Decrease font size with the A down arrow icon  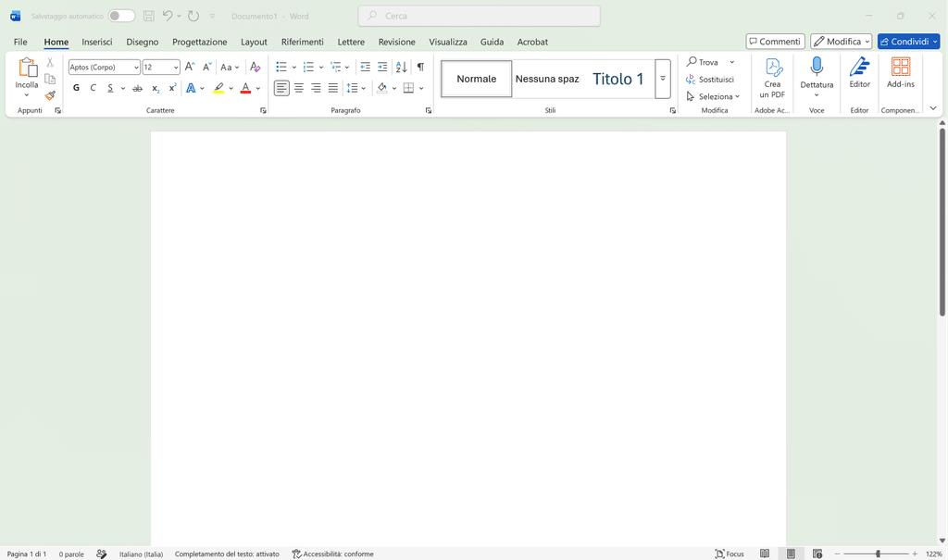coord(206,68)
